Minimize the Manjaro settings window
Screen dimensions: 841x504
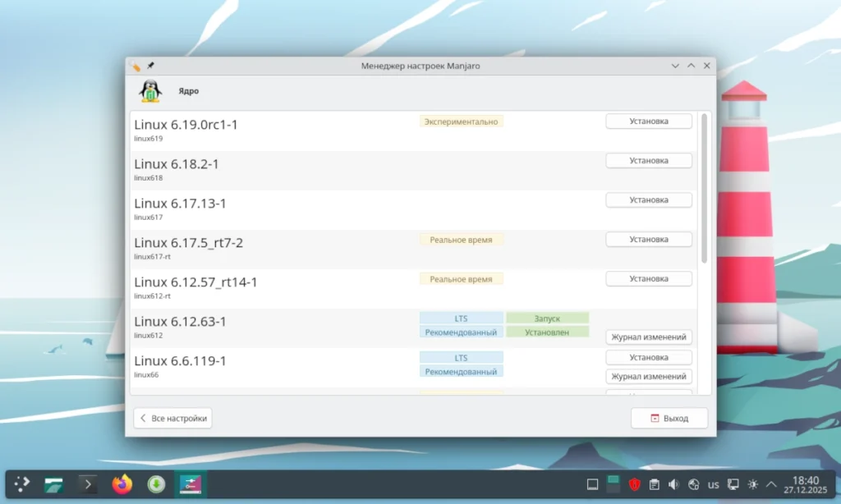tap(675, 66)
